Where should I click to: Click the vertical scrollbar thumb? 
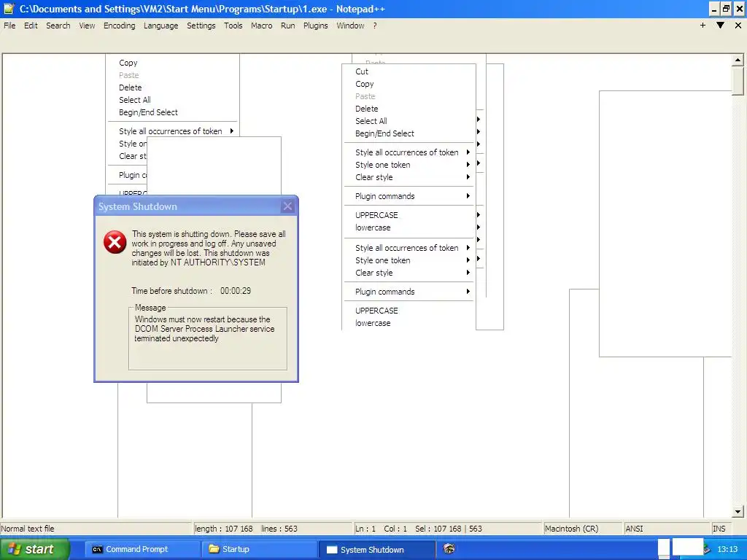coord(738,81)
